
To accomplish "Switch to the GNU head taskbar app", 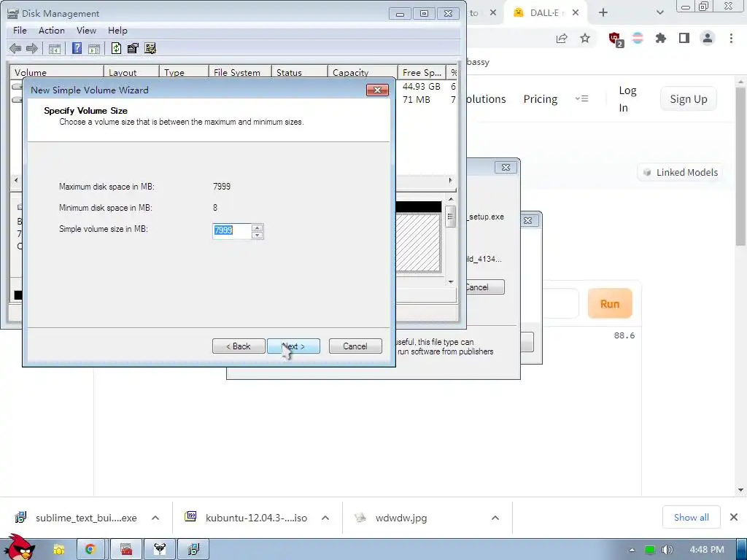I will coord(160,550).
